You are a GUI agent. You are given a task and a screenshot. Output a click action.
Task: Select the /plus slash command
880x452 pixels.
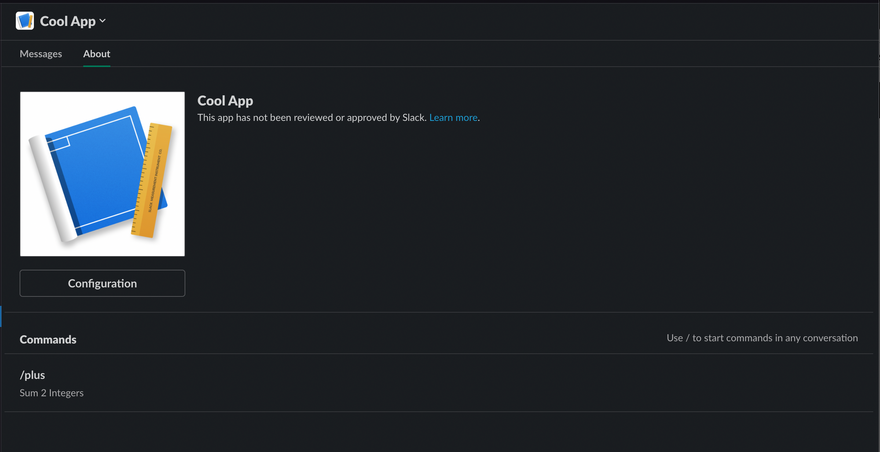33,375
